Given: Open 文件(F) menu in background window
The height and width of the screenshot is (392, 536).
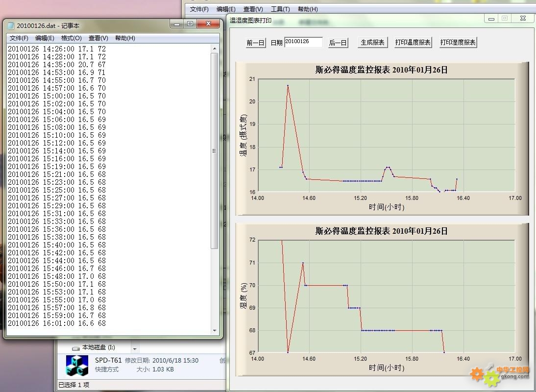Looking at the screenshot, I should 199,9.
